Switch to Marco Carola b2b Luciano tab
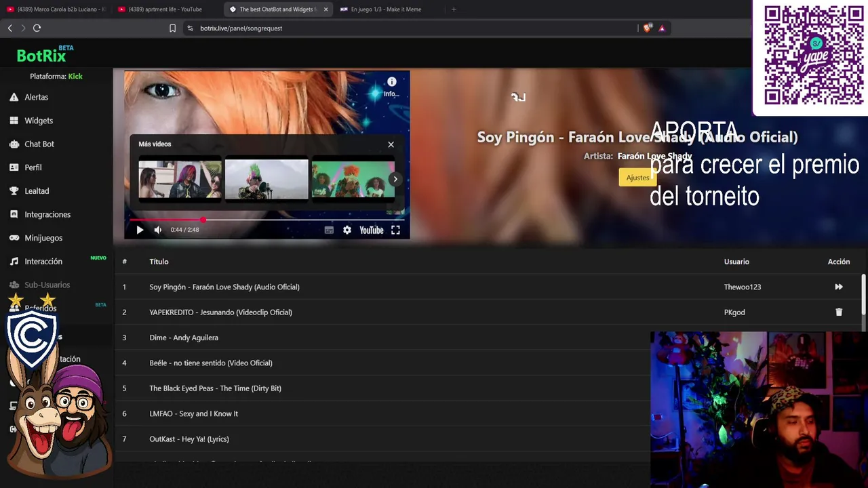This screenshot has height=488, width=868. coord(56,9)
